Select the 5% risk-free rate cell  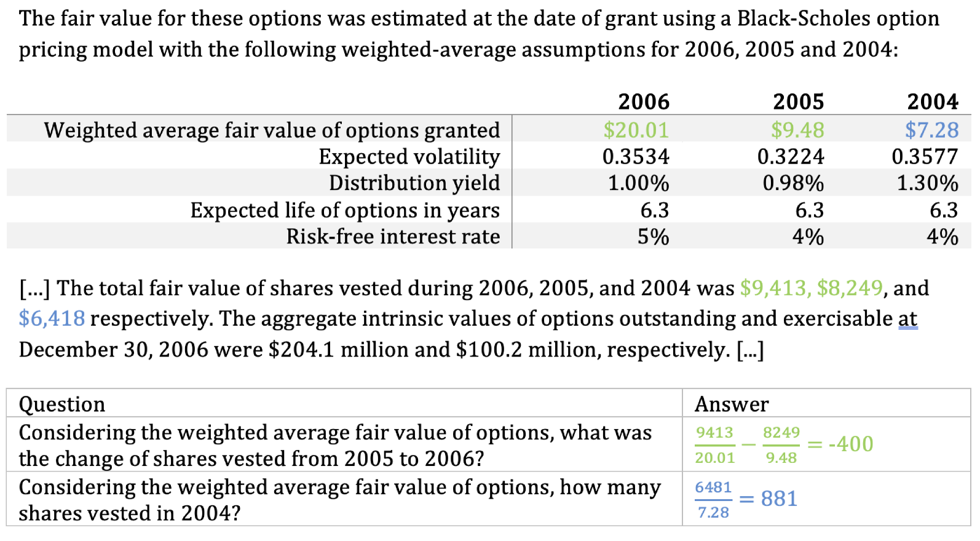point(653,237)
